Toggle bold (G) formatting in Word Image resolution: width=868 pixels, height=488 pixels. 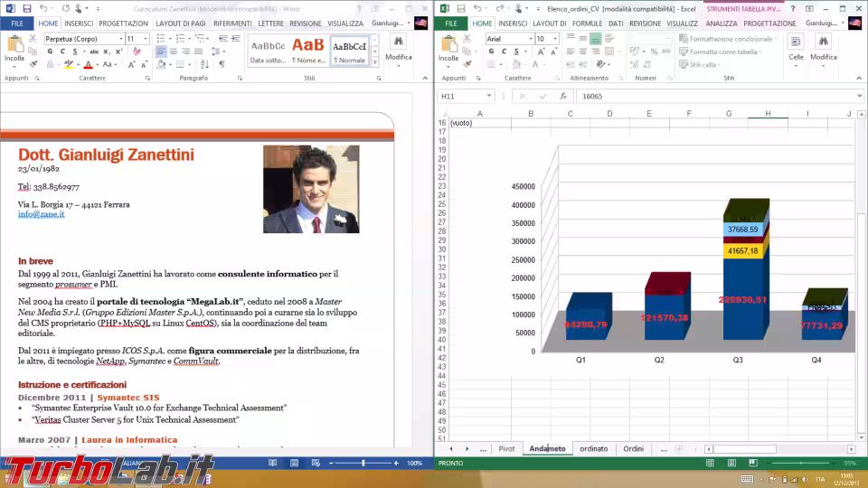point(49,52)
